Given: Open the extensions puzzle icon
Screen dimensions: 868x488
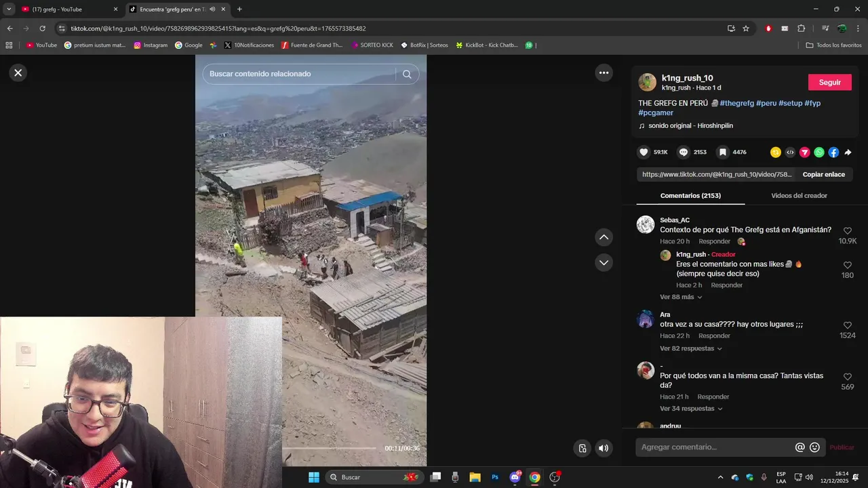Looking at the screenshot, I should coord(801,28).
